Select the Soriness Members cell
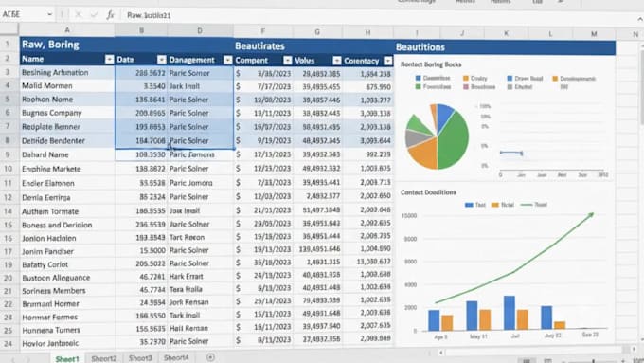The image size is (644, 363). click(67, 291)
